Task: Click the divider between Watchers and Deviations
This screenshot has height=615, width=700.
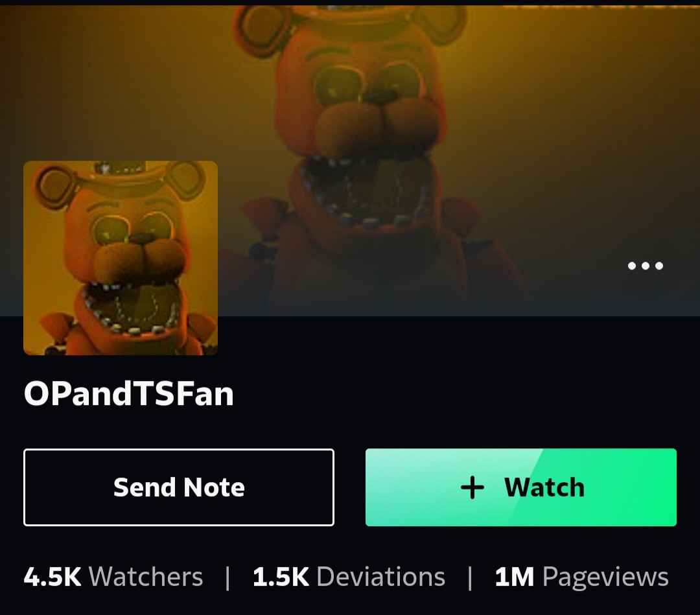Action: 227,578
